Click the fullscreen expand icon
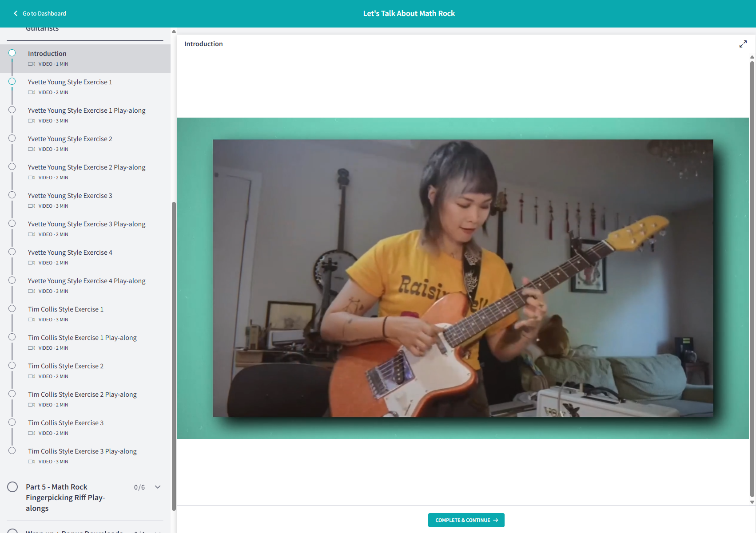This screenshot has width=756, height=533. pyautogui.click(x=743, y=44)
